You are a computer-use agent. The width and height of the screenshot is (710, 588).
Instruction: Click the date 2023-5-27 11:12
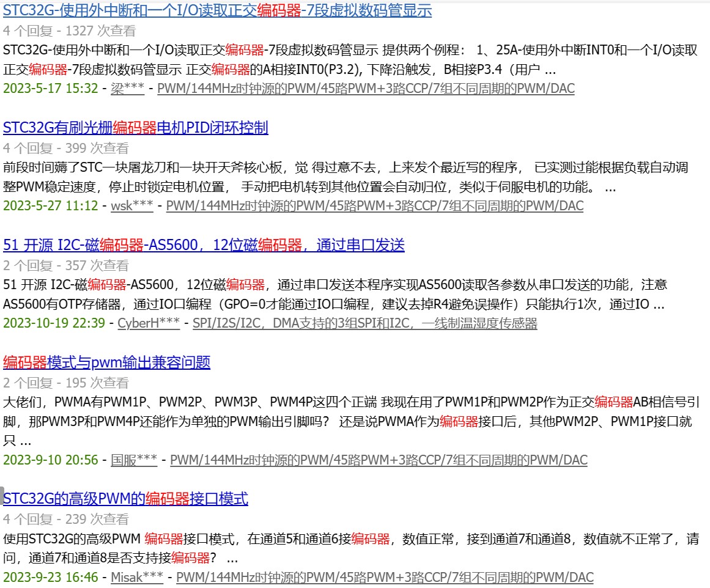[50, 205]
